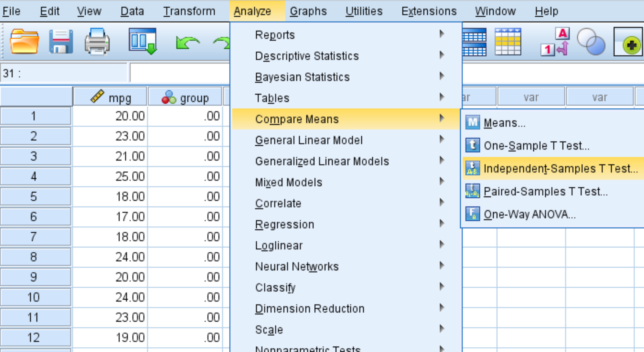
Task: Click the One-Way ANOVA icon
Action: 472,214
